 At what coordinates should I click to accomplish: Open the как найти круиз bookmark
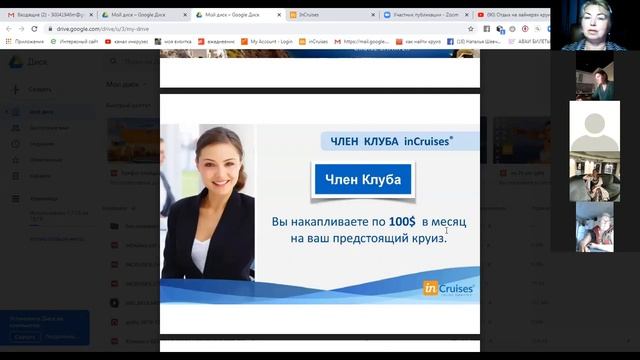point(418,42)
